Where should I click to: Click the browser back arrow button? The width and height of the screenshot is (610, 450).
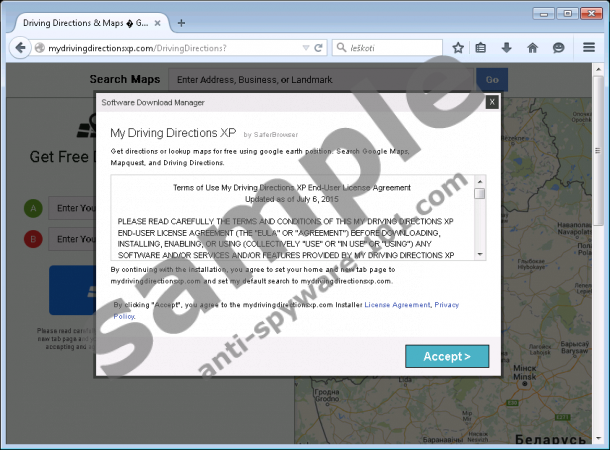(18, 47)
